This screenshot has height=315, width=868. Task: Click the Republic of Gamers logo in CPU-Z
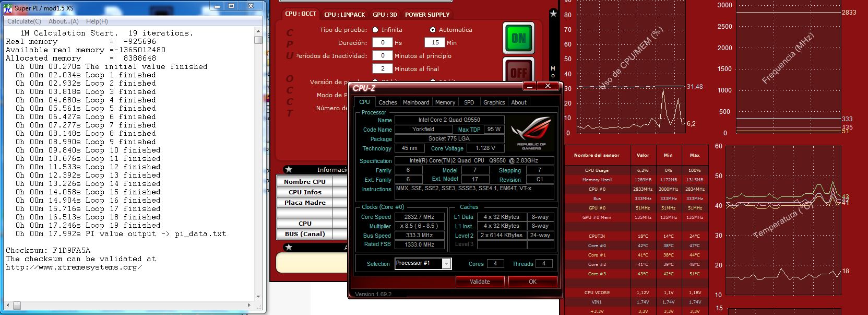click(531, 133)
